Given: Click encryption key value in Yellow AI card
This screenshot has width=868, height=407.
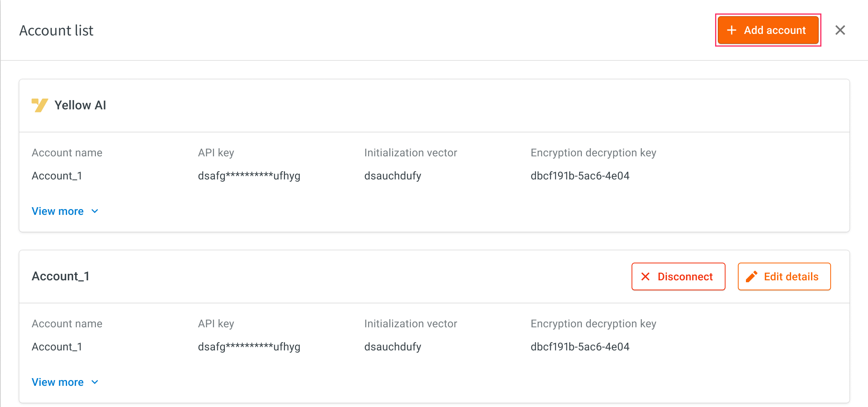Looking at the screenshot, I should pyautogui.click(x=580, y=176).
